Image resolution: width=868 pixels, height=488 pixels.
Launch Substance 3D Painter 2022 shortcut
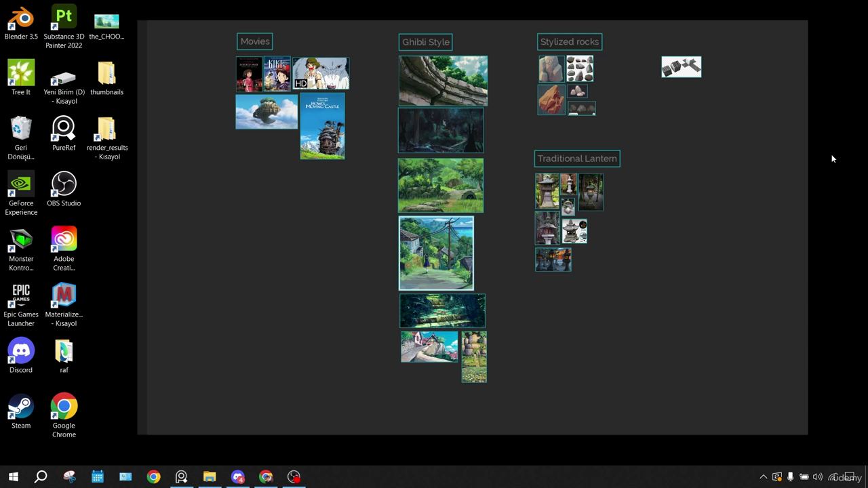pyautogui.click(x=64, y=27)
